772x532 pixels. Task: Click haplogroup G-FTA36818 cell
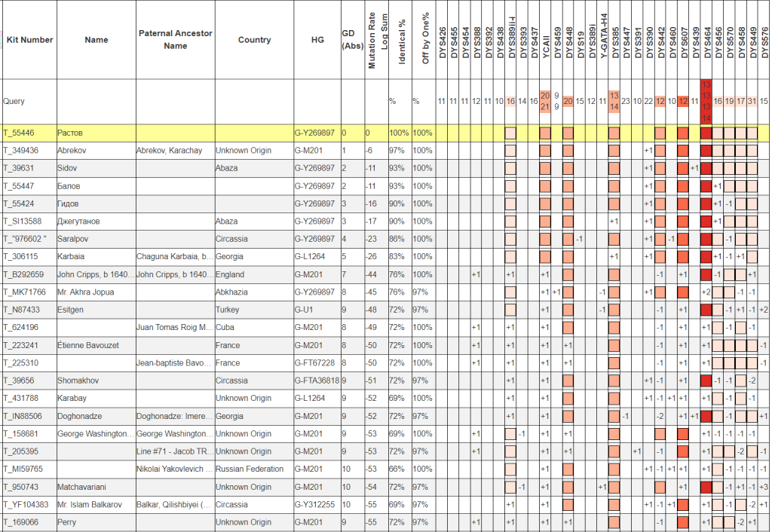(316, 381)
